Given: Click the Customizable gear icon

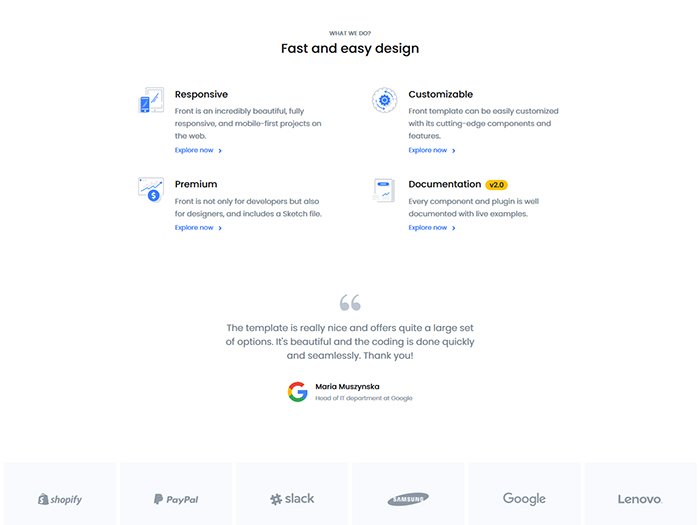Looking at the screenshot, I should click(384, 100).
